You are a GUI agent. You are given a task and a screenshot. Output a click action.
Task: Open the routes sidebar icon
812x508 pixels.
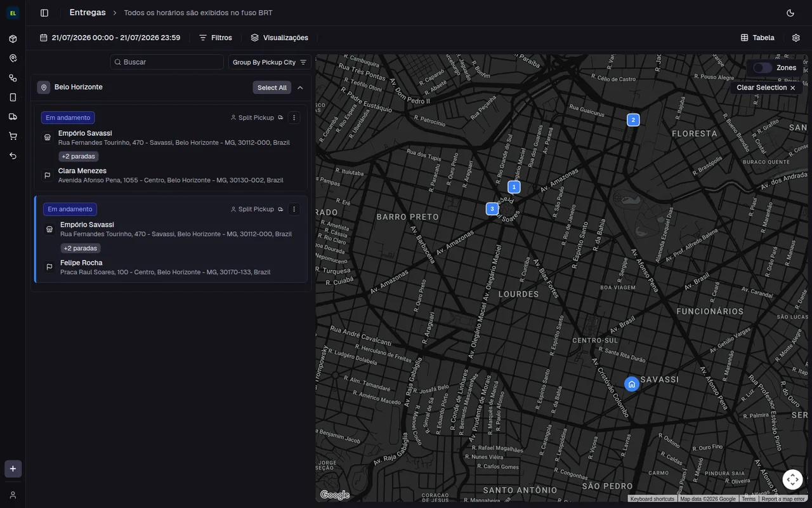coord(13,78)
